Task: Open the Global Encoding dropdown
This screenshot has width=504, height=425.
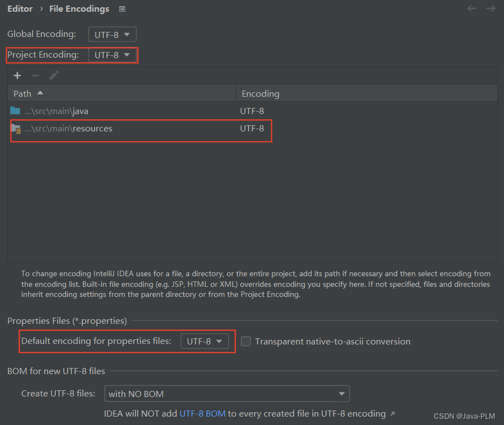Action: (x=112, y=34)
